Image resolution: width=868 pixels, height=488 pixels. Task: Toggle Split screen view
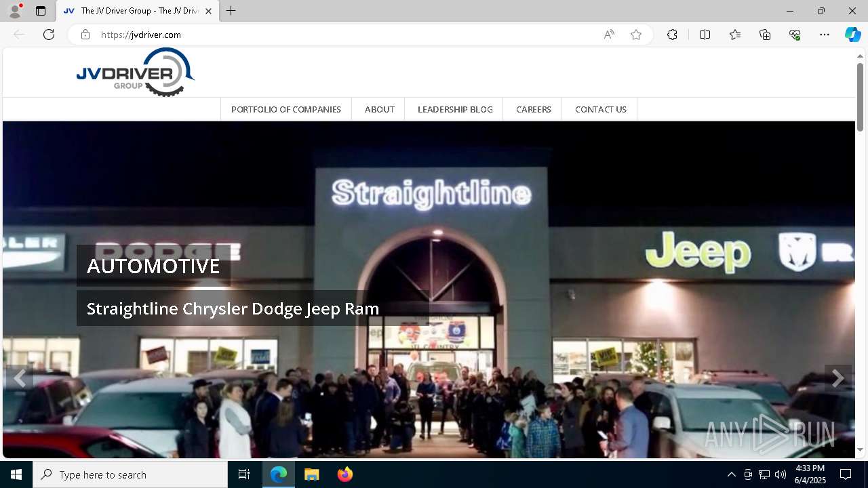coord(705,35)
